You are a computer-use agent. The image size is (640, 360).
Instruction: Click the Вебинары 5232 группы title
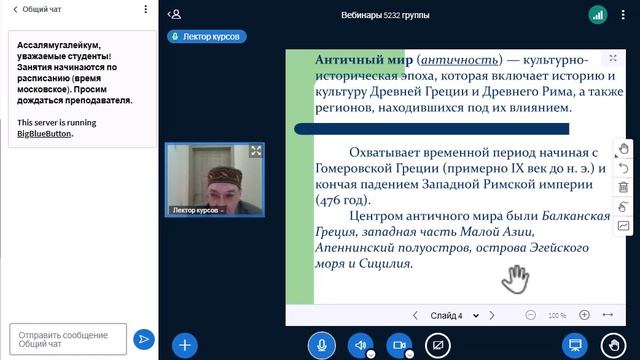385,15
